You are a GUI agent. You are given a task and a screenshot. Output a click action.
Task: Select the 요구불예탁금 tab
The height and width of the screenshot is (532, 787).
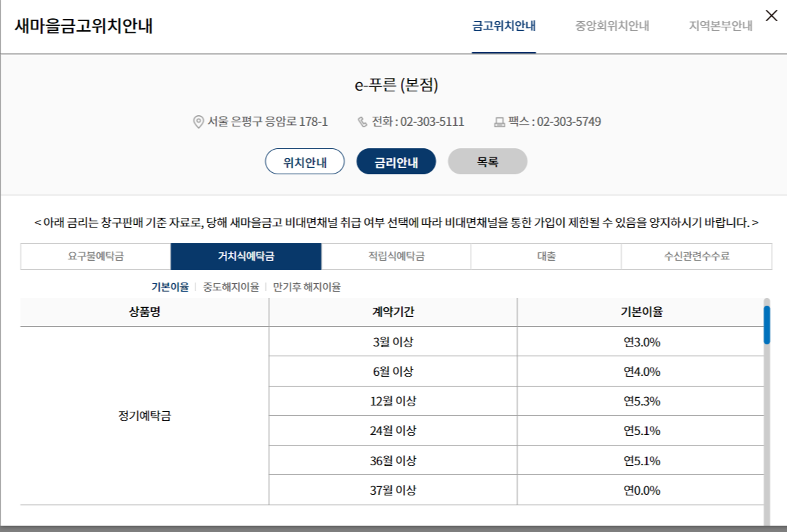(96, 257)
